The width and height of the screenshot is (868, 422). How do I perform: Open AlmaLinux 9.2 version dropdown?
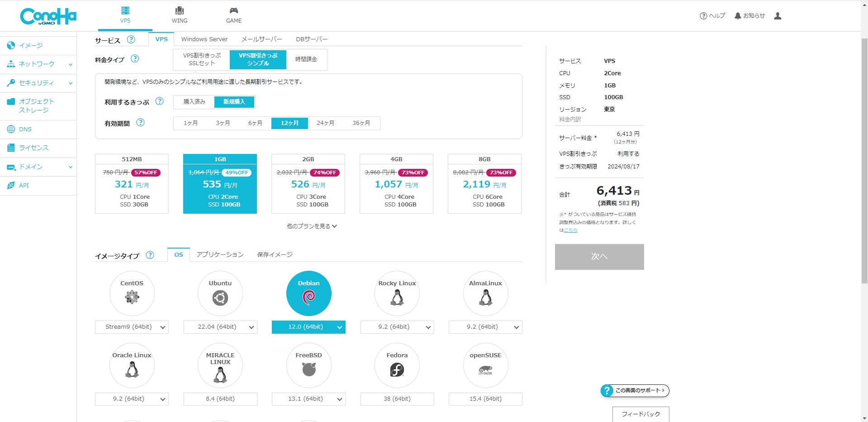click(x=485, y=327)
